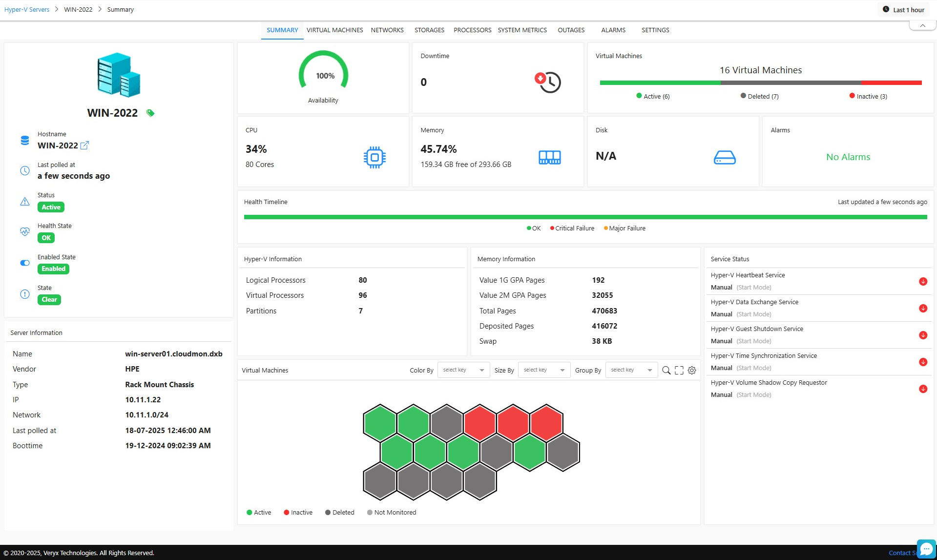This screenshot has width=937, height=560.
Task: Click the green tag icon beside WIN-2022
Action: point(150,113)
